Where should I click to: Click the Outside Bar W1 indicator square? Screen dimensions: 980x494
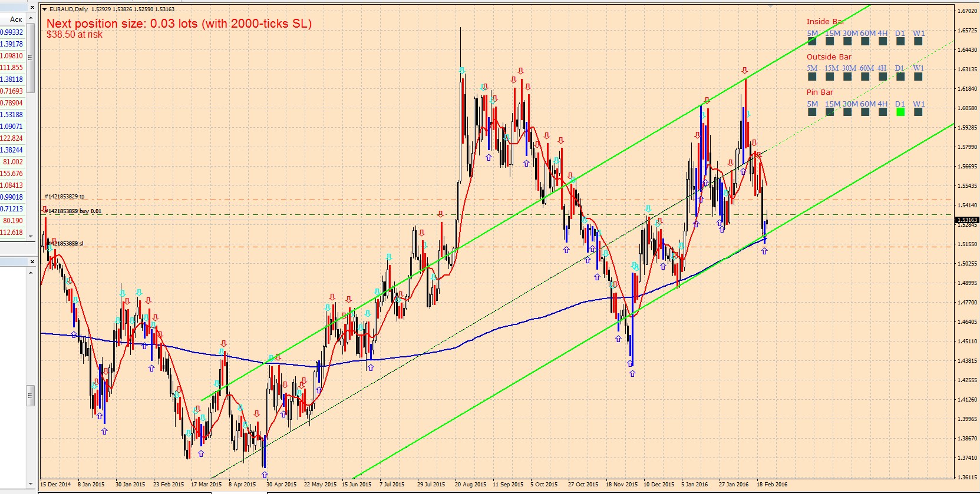[918, 77]
